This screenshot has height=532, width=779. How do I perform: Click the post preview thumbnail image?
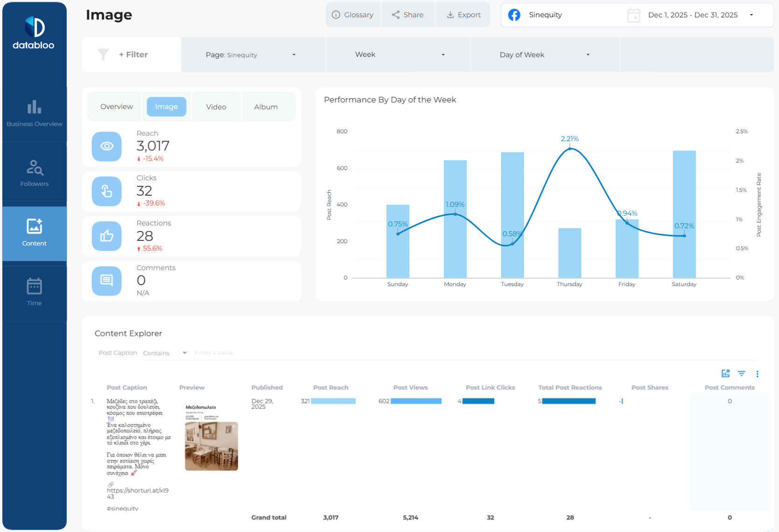(x=211, y=446)
